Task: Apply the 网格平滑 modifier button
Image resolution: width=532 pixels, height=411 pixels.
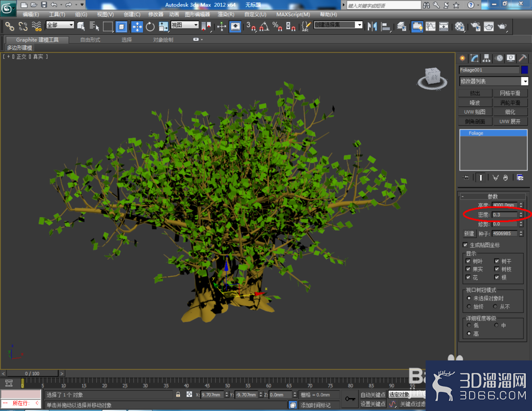Action: point(510,93)
